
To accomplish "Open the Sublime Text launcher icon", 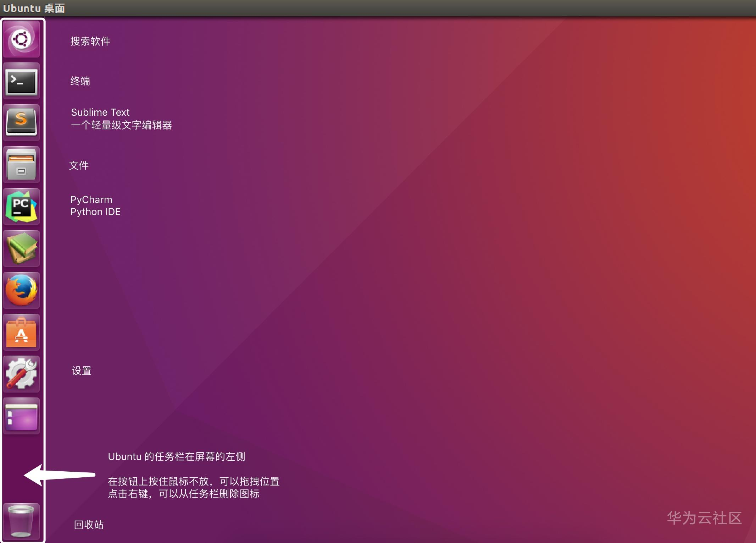I will (21, 122).
